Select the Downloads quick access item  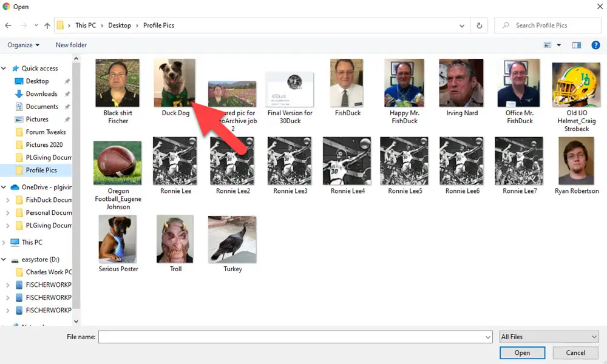[41, 94]
